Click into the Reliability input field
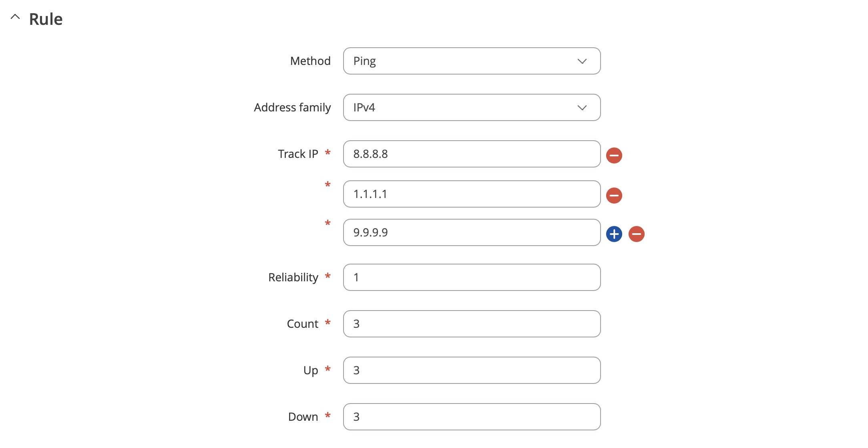This screenshot has height=448, width=868. pyautogui.click(x=472, y=277)
